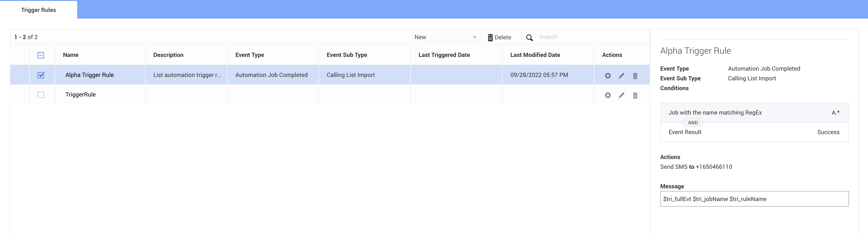
Task: Delete TriggerRule with its trash icon
Action: click(635, 95)
